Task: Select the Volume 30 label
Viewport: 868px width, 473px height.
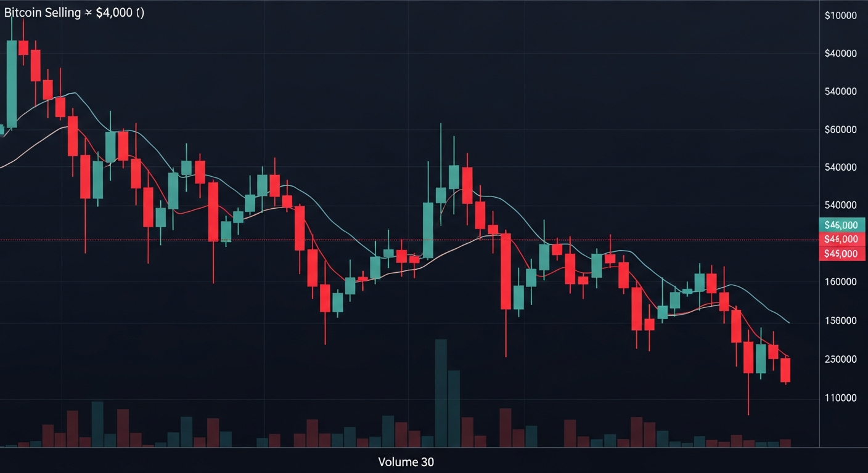Action: pos(406,462)
